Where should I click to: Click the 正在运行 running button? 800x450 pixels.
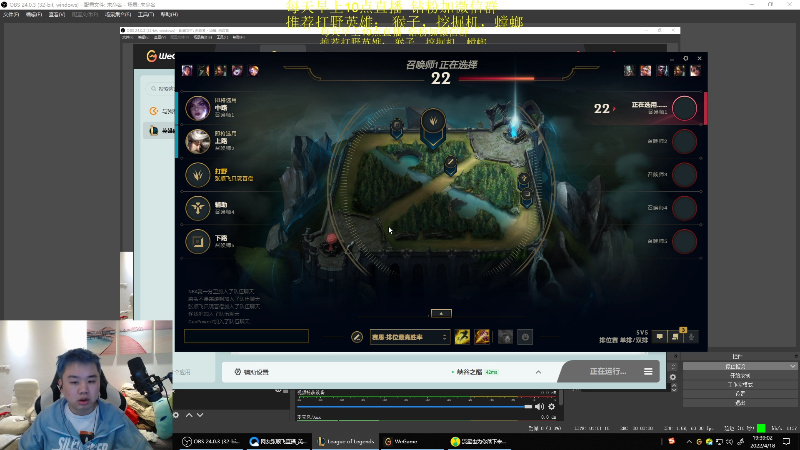point(608,371)
